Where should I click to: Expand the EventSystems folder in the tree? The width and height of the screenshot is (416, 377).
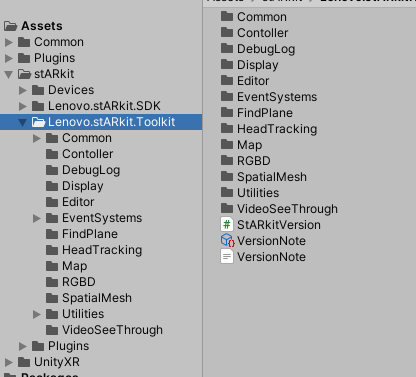[x=37, y=218]
